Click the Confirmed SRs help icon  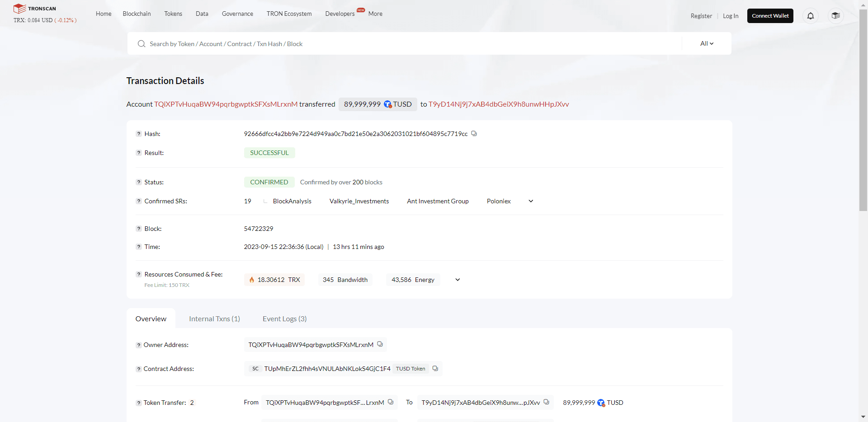click(139, 201)
